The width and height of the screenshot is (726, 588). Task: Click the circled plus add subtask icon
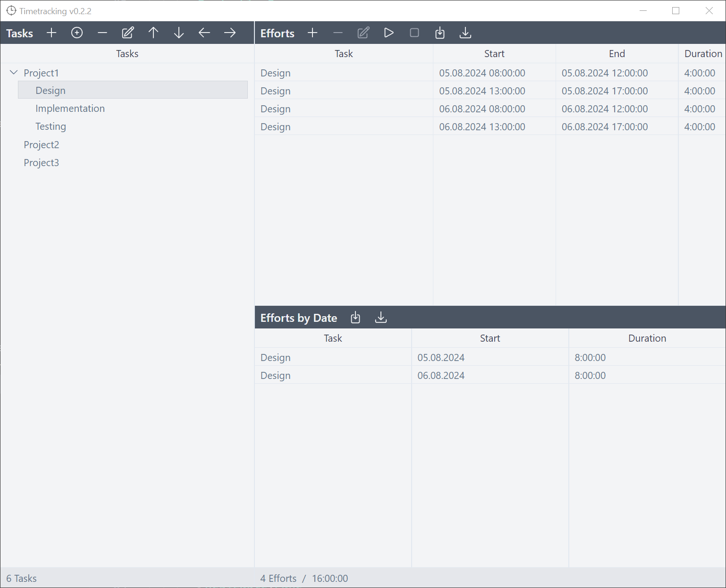pyautogui.click(x=77, y=33)
